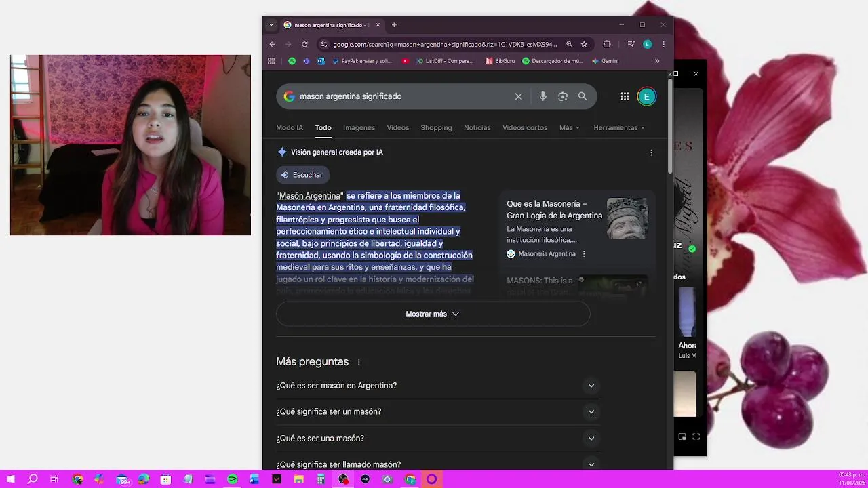
Task: Open the Chrome profile avatar in toolbar
Action: [647, 44]
